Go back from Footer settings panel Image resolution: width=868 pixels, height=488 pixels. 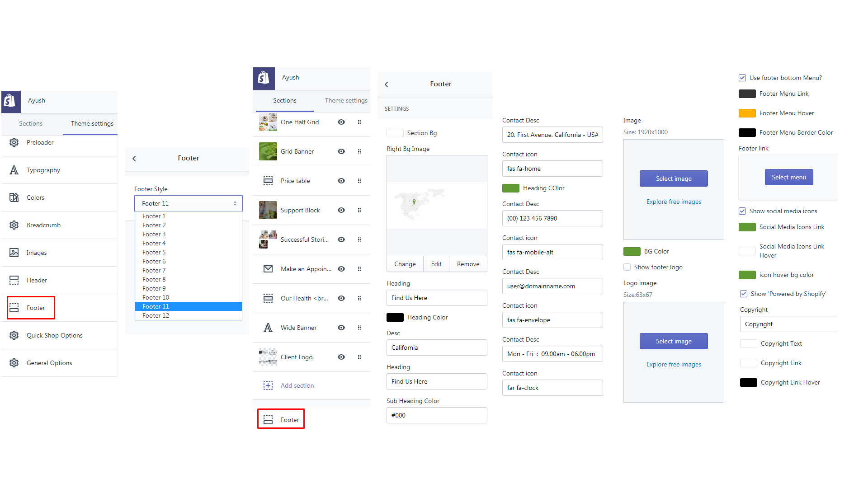point(387,84)
